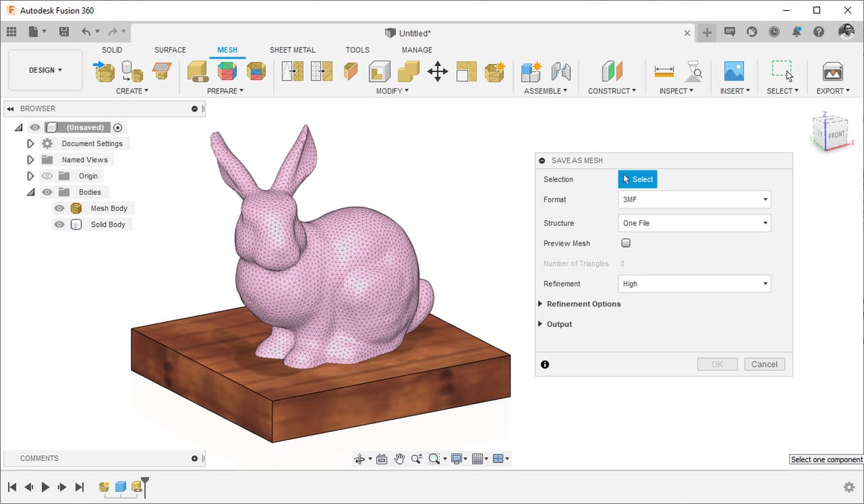Switch to the SHEET METAL tab
This screenshot has height=504, width=864.
point(292,50)
